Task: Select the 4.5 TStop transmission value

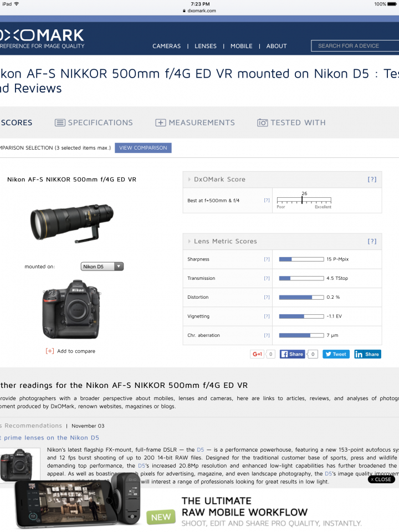Action: coord(337,278)
